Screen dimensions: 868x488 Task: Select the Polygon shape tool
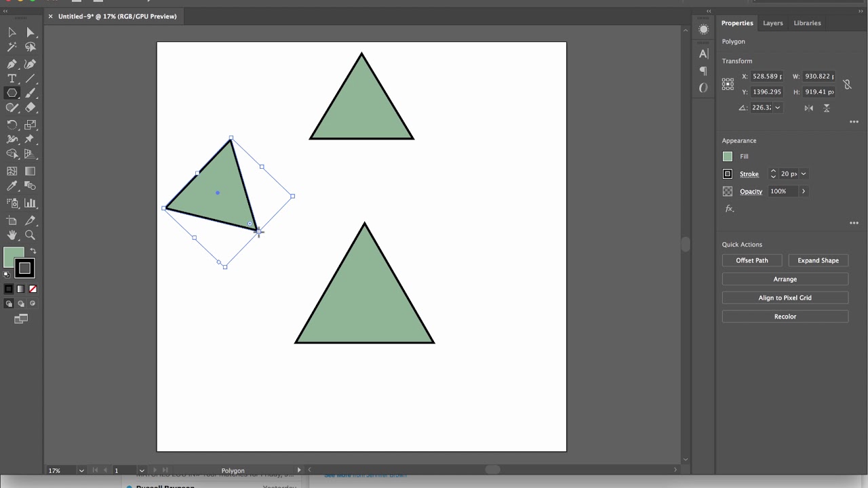point(12,93)
